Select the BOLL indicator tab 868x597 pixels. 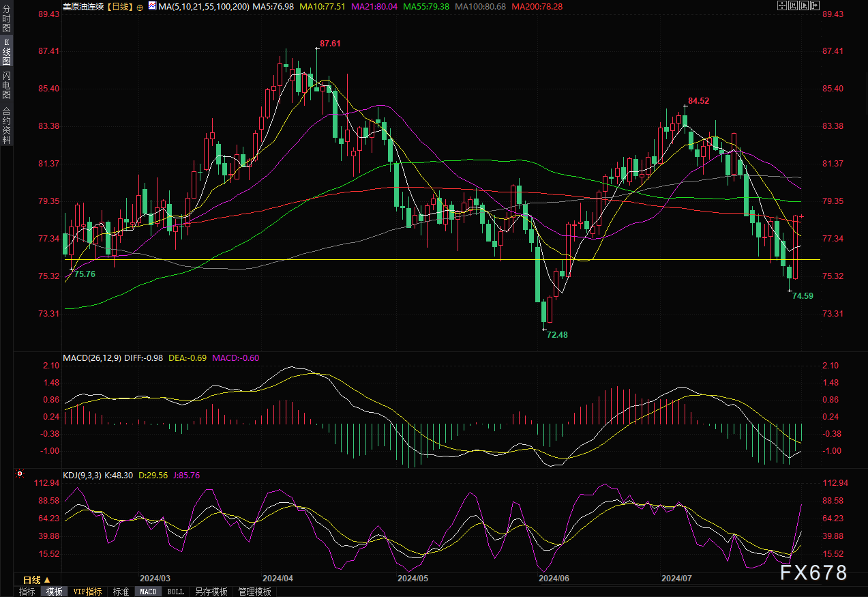tap(175, 592)
